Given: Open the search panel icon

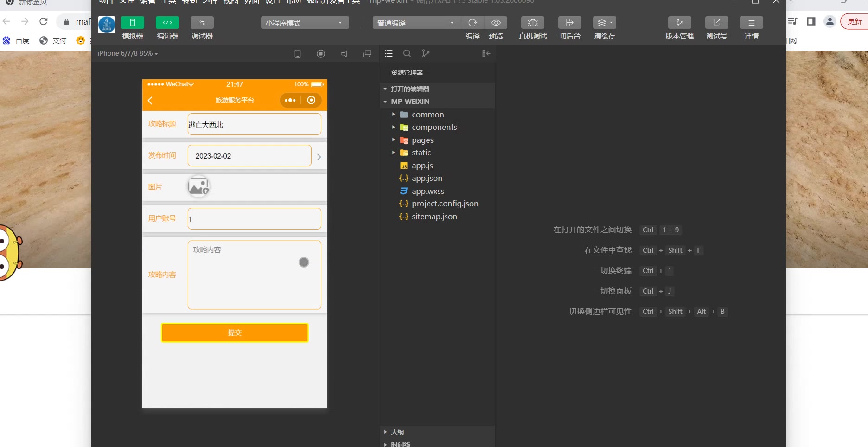Looking at the screenshot, I should 407,54.
